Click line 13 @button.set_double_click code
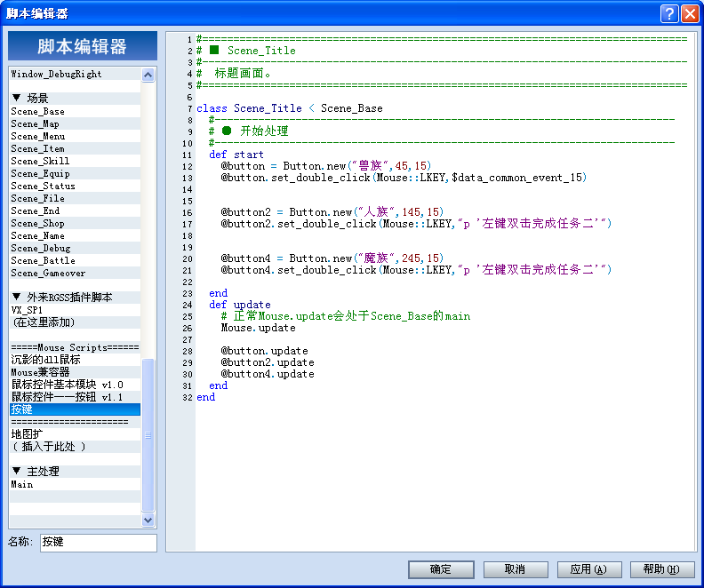This screenshot has width=704, height=588. click(404, 178)
